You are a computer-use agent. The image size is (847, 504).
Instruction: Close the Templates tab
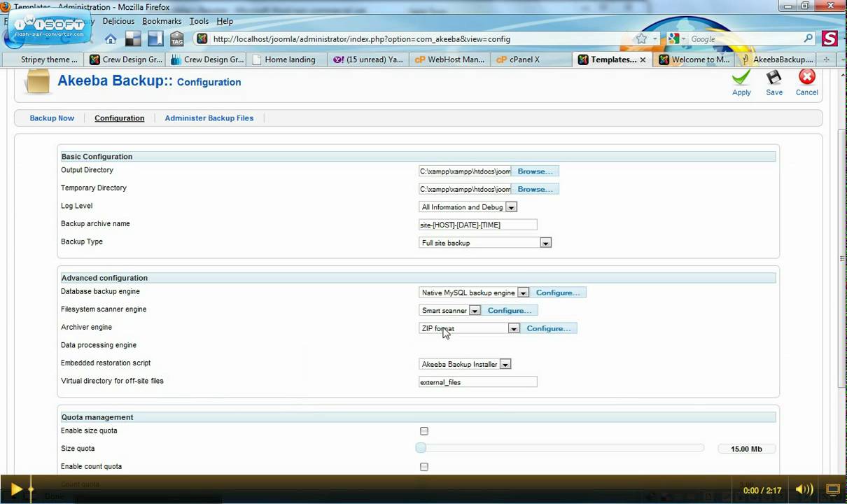pyautogui.click(x=643, y=60)
